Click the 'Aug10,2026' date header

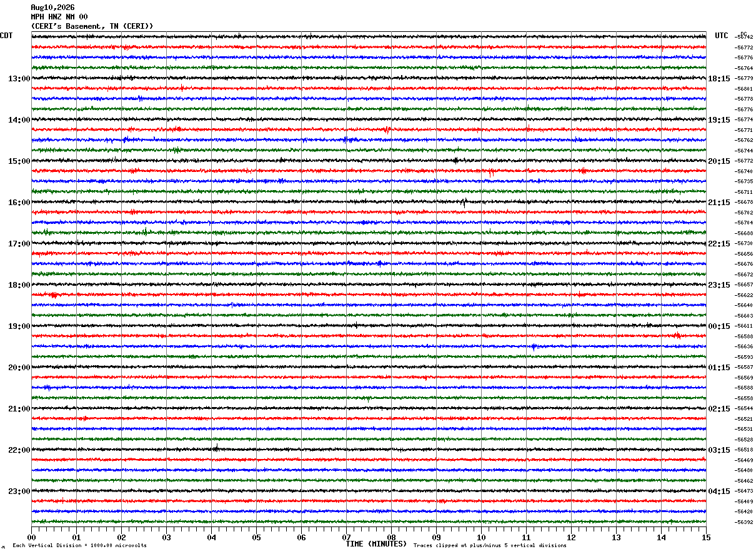(x=52, y=8)
